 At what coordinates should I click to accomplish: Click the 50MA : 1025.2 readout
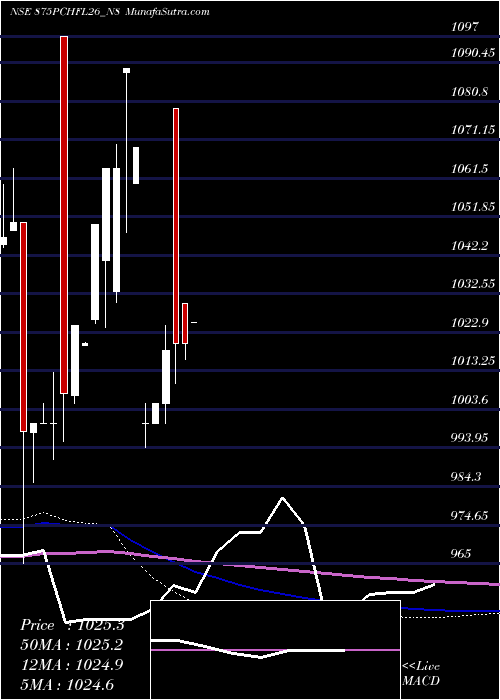point(72,645)
